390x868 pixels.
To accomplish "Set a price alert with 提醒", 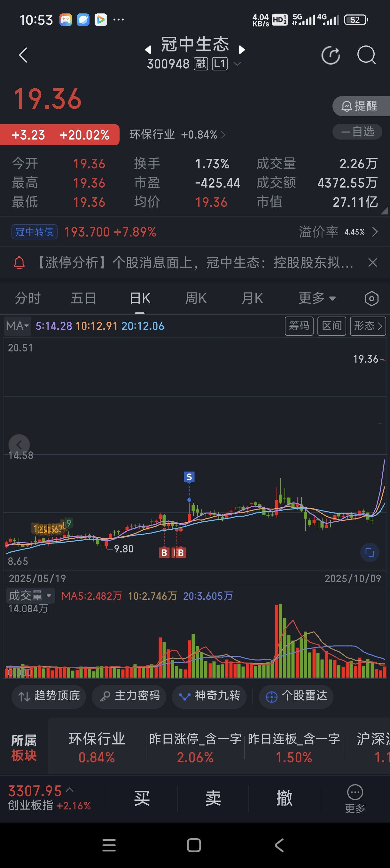I will pyautogui.click(x=361, y=106).
